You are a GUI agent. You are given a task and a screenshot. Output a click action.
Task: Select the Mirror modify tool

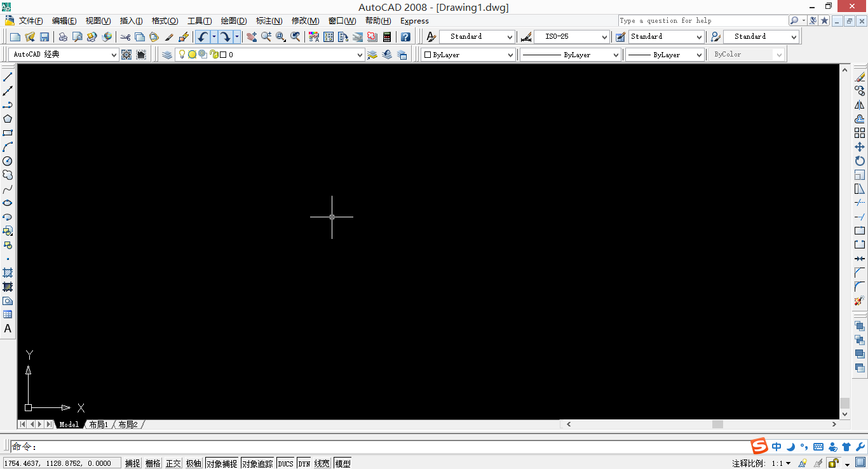click(x=860, y=105)
